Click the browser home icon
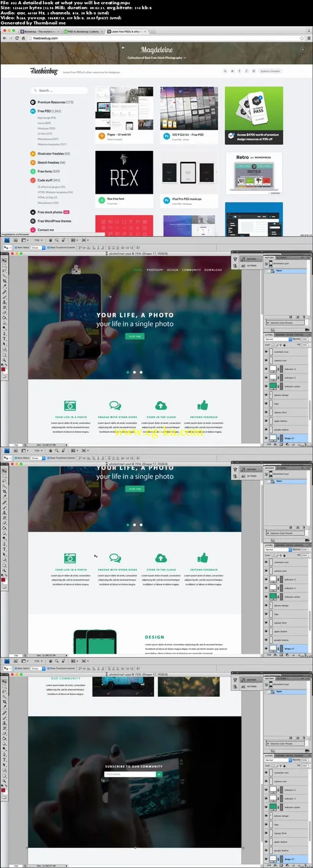 23,38
